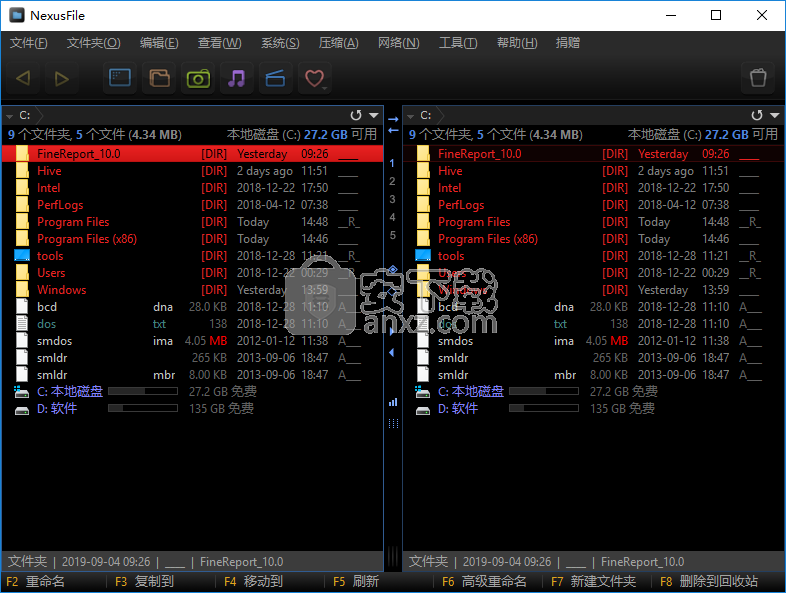
Task: Click the bar chart icon in center strip
Action: [x=393, y=402]
